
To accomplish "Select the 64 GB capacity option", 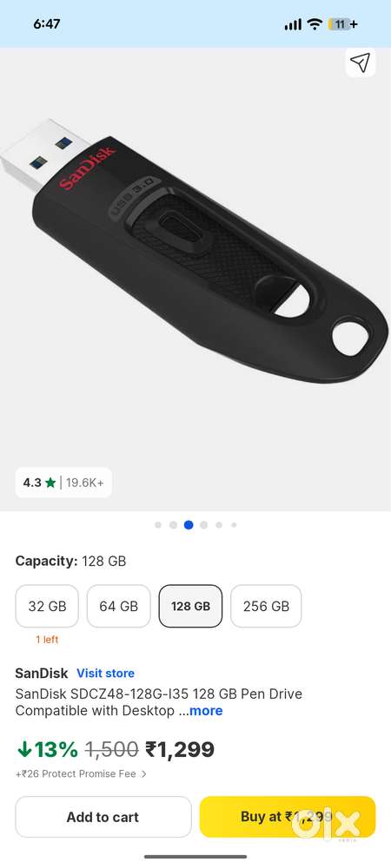I will click(118, 606).
